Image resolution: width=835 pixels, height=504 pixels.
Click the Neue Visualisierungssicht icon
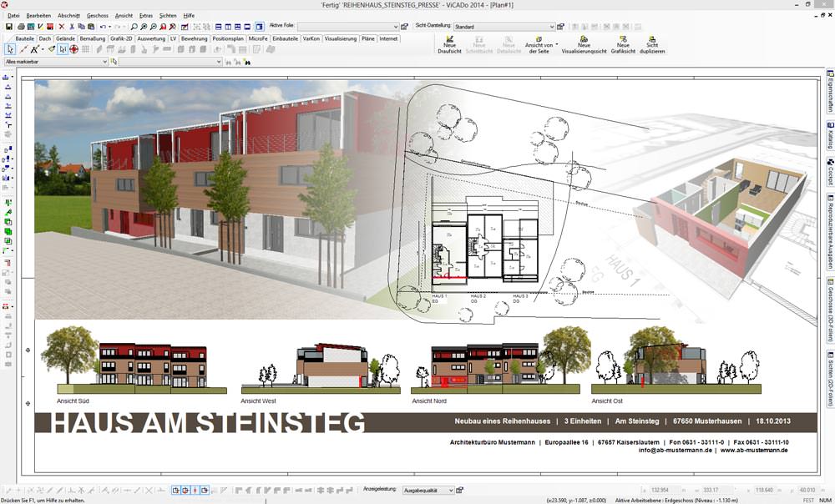tap(584, 45)
